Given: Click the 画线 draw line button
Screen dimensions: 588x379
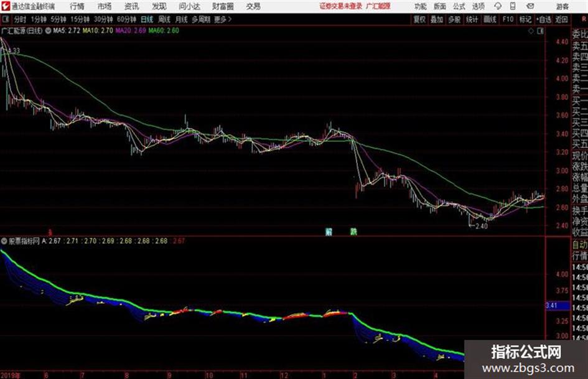Looking at the screenshot, I should pos(490,19).
